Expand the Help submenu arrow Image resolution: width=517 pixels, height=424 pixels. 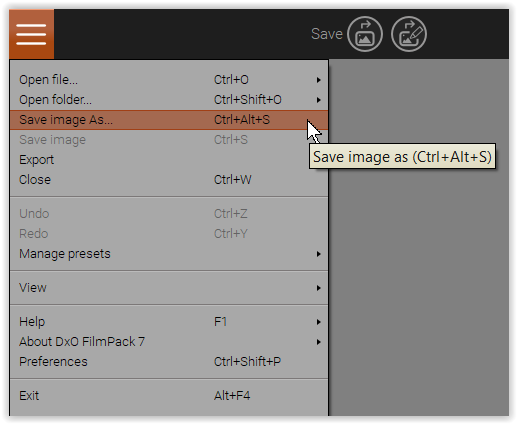click(319, 322)
